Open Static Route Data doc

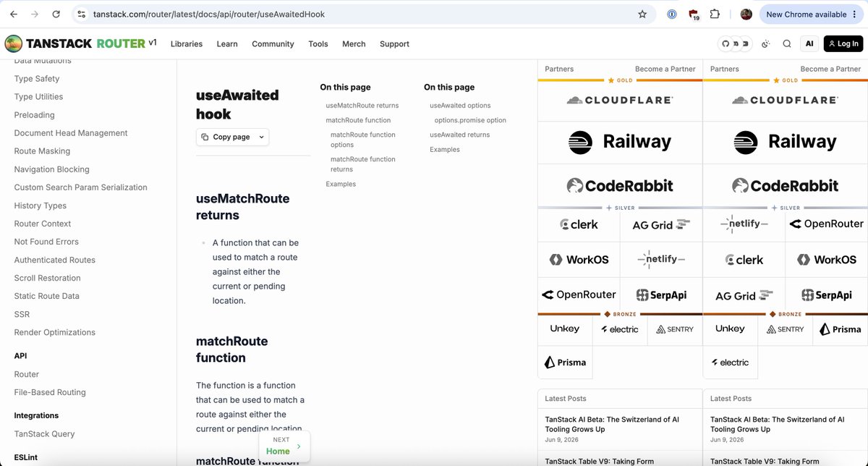click(x=47, y=296)
